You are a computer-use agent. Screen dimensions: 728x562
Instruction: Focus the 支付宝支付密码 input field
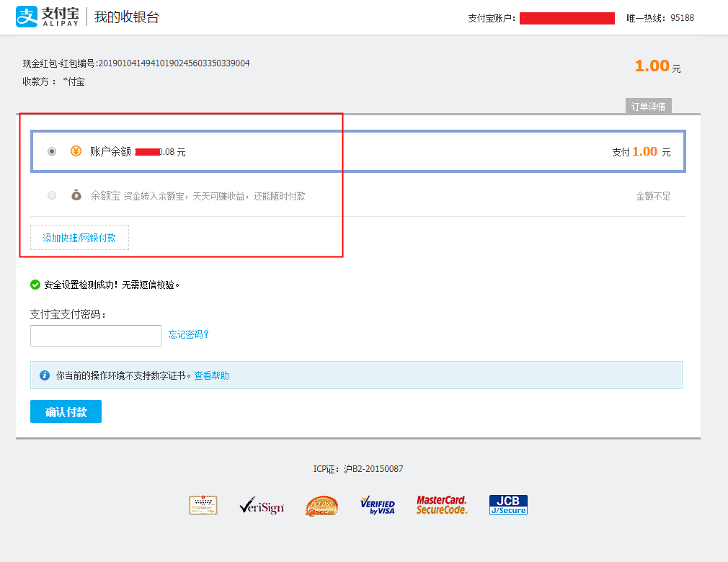click(x=96, y=336)
